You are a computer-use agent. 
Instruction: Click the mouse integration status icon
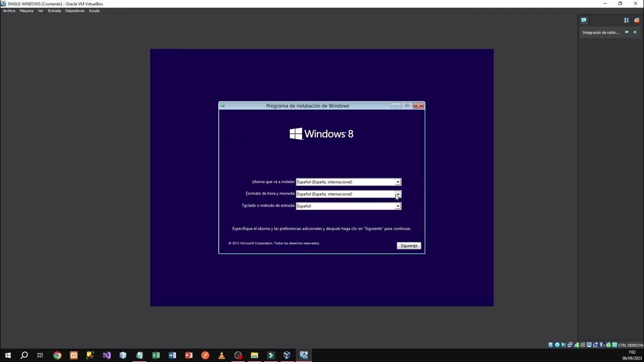coord(608,345)
